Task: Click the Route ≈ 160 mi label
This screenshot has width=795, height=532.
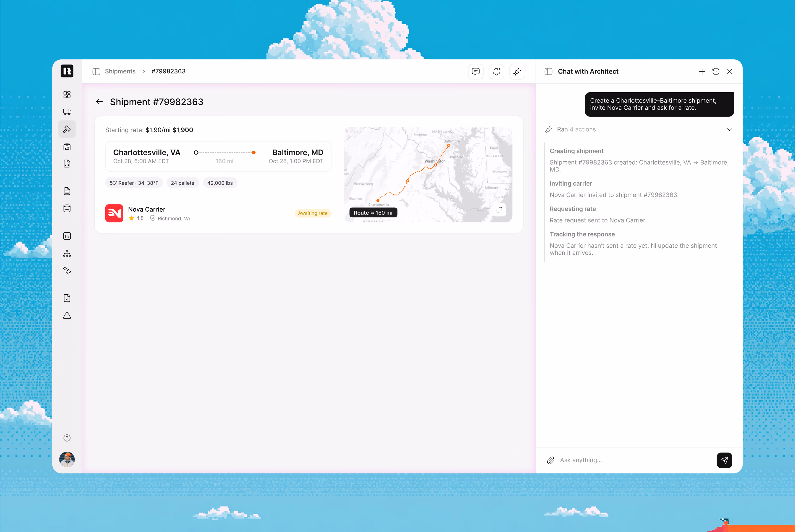Action: click(373, 213)
